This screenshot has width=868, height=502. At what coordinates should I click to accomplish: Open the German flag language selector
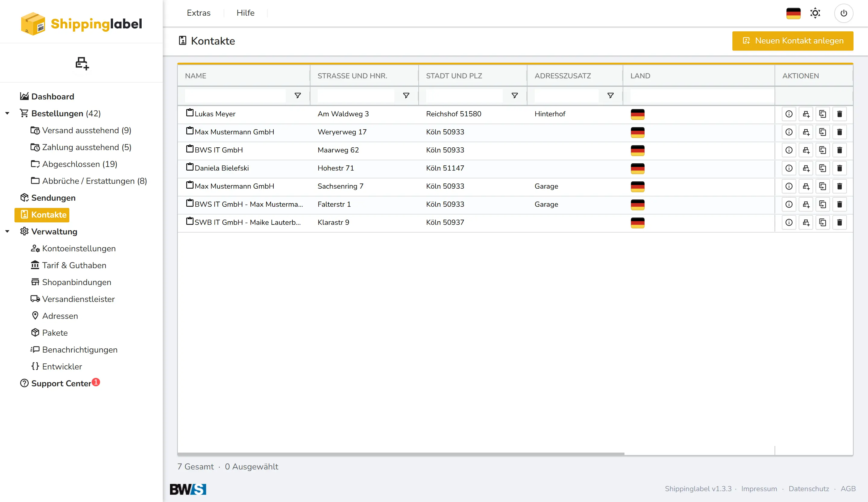[x=793, y=13]
